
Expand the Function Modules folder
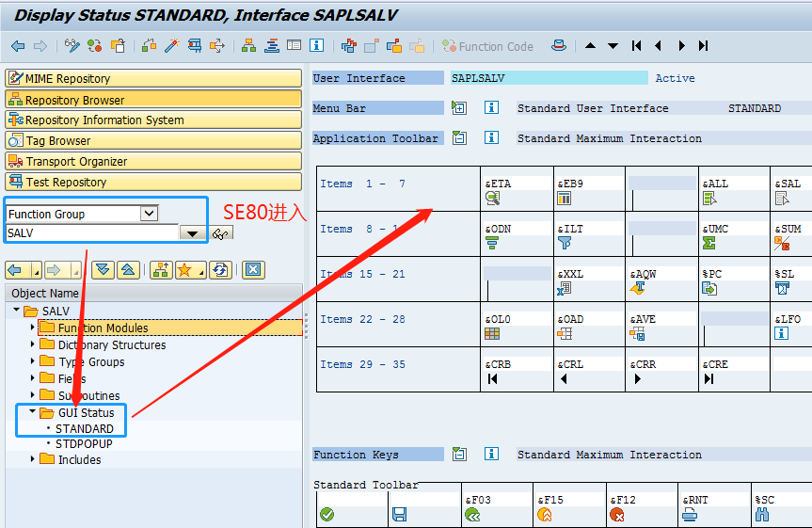click(x=33, y=327)
